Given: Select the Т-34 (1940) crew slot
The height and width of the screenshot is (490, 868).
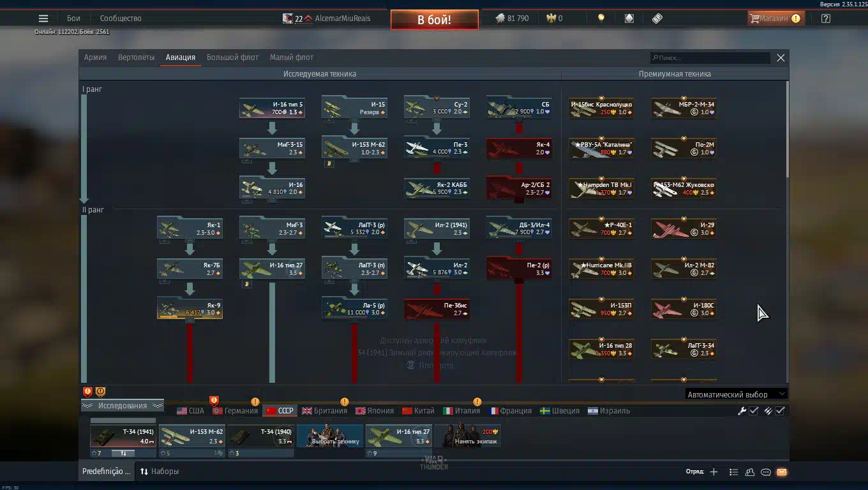Looking at the screenshot, I should coord(261,436).
